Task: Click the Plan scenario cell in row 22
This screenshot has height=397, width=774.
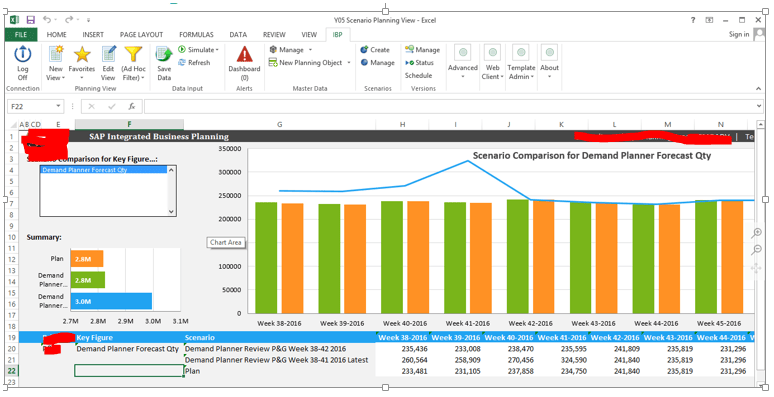Action: pos(279,371)
